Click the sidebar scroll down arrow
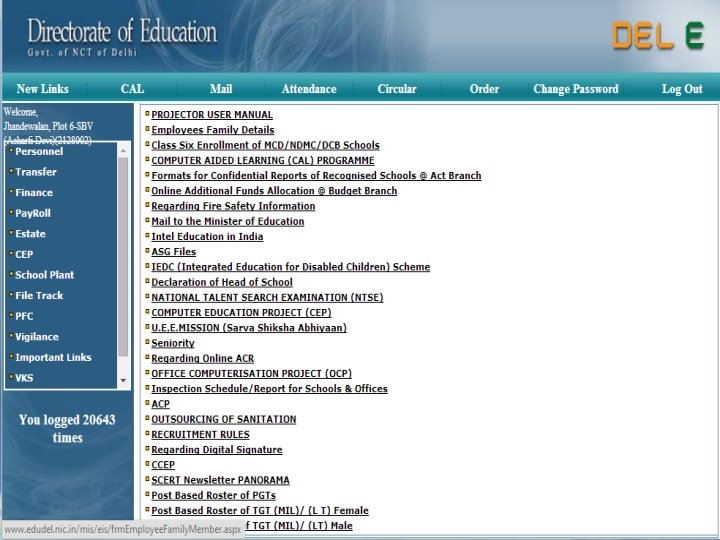 coord(123,380)
